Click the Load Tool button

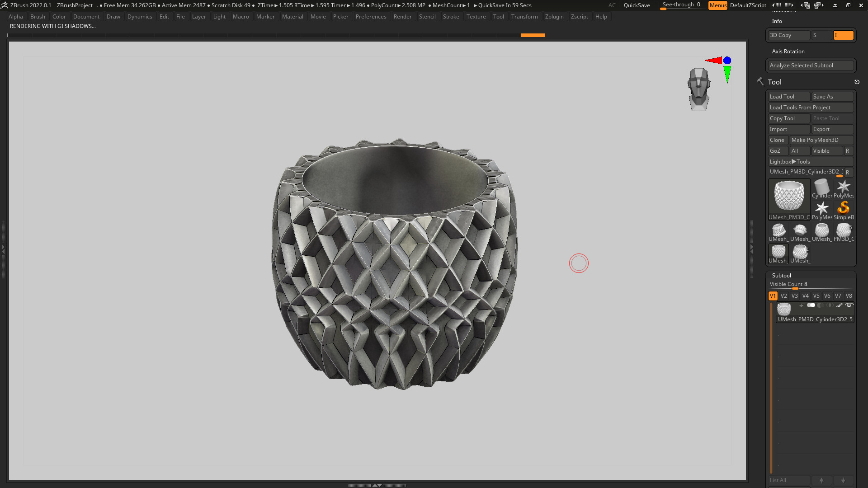[789, 97]
